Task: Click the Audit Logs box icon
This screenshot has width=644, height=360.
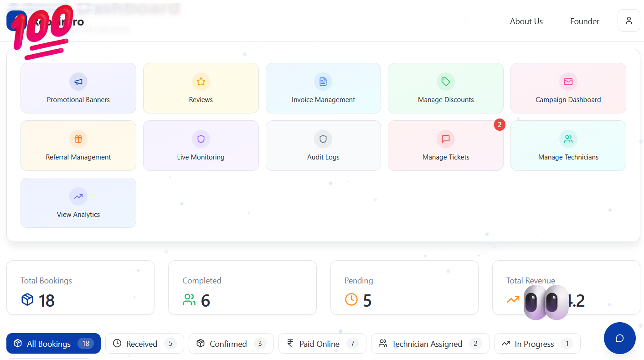Action: (323, 139)
